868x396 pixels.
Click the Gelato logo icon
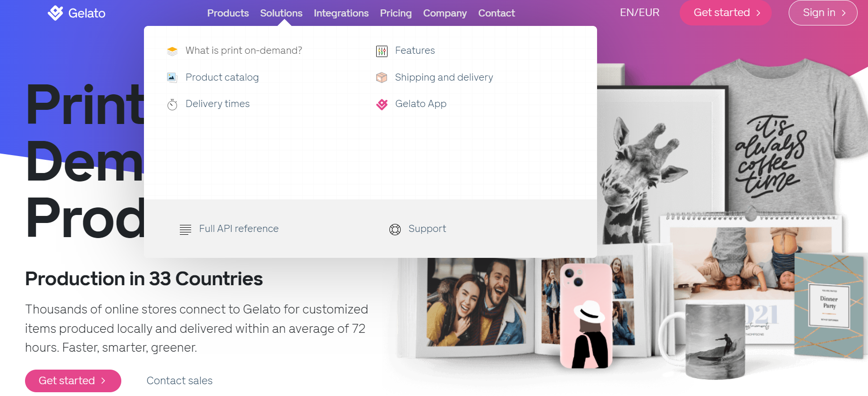tap(55, 13)
